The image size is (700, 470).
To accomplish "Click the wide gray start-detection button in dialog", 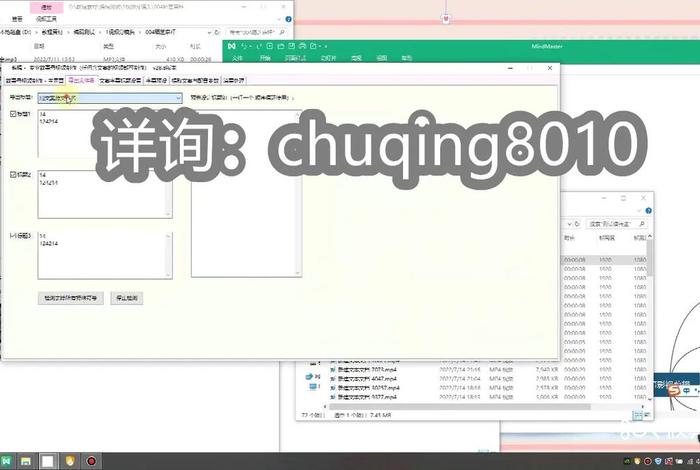I will click(71, 298).
